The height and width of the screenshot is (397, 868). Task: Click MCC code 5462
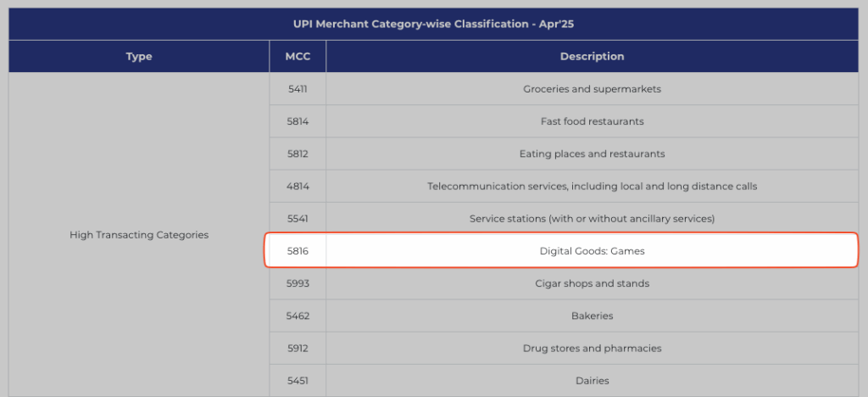click(298, 316)
